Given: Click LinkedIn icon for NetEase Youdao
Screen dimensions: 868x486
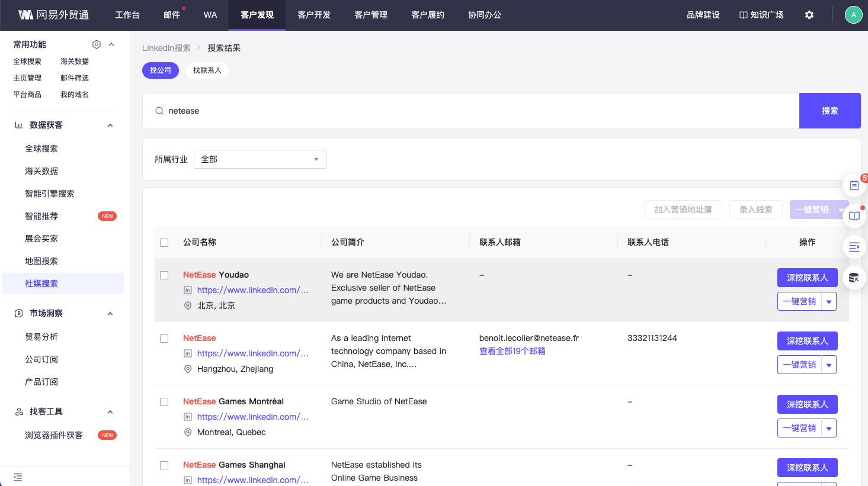Looking at the screenshot, I should [x=188, y=290].
